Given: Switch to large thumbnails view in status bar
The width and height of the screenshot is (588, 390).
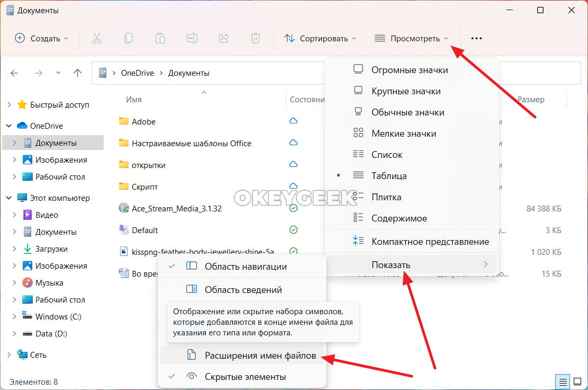Looking at the screenshot, I should (x=578, y=382).
